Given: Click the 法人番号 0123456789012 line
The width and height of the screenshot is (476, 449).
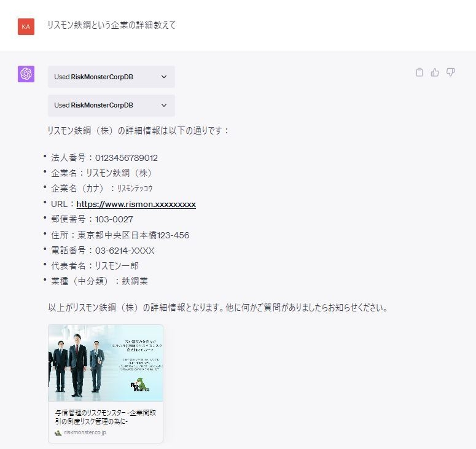Looking at the screenshot, I should tap(104, 158).
